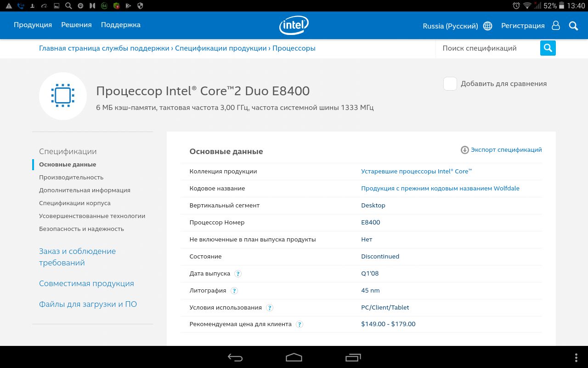Select Спецификации корпуса in sidebar
Screen dimensions: 588x368
(75, 203)
